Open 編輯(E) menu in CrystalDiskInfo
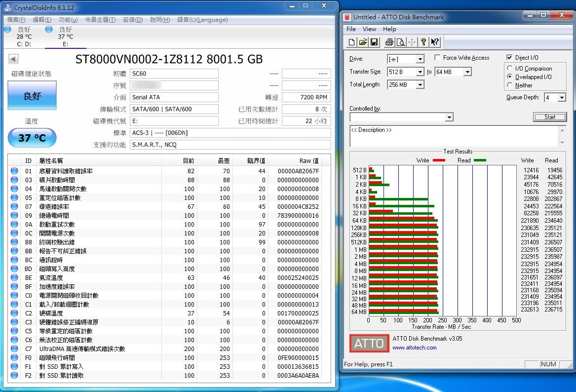The height and width of the screenshot is (392, 576). (42, 20)
